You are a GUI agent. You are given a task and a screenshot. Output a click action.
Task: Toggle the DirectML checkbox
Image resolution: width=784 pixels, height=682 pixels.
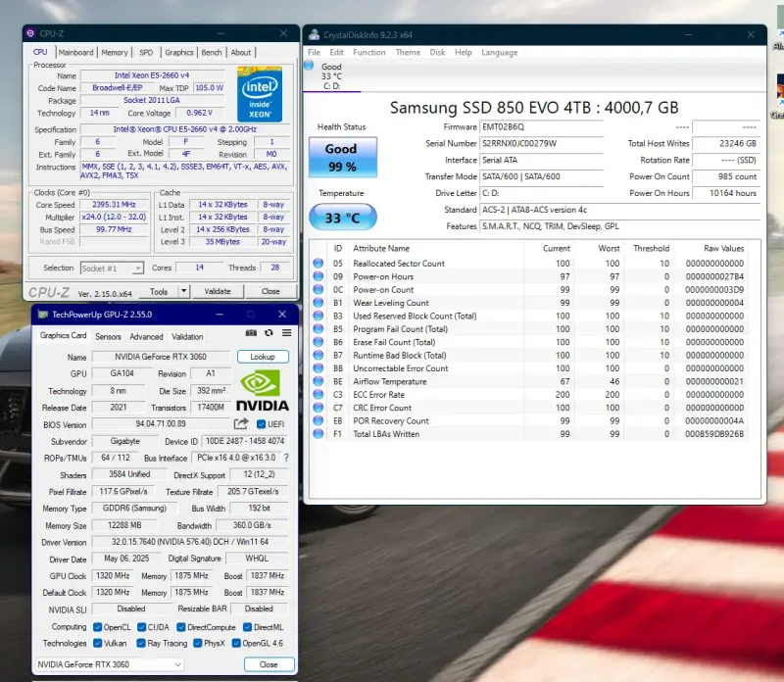[x=247, y=627]
